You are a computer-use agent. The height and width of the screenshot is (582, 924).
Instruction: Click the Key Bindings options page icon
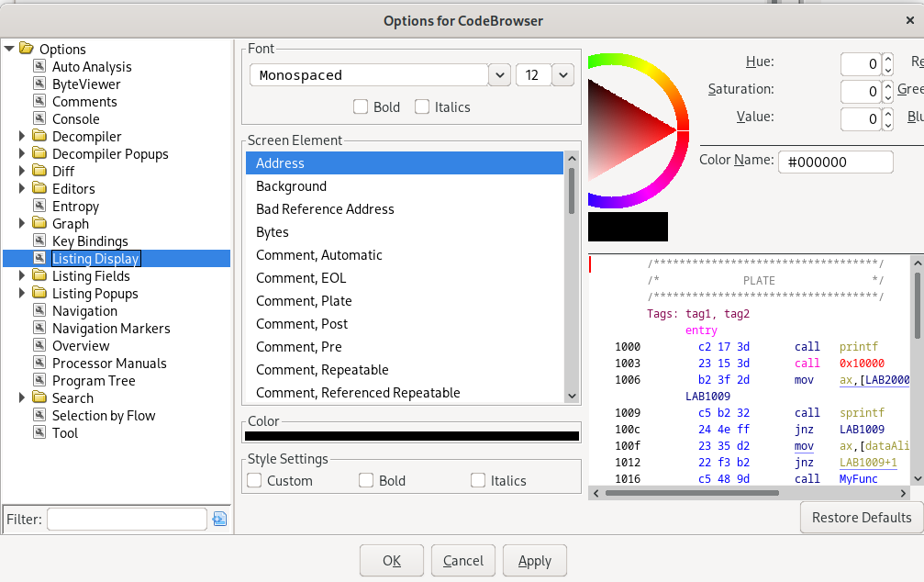point(39,241)
